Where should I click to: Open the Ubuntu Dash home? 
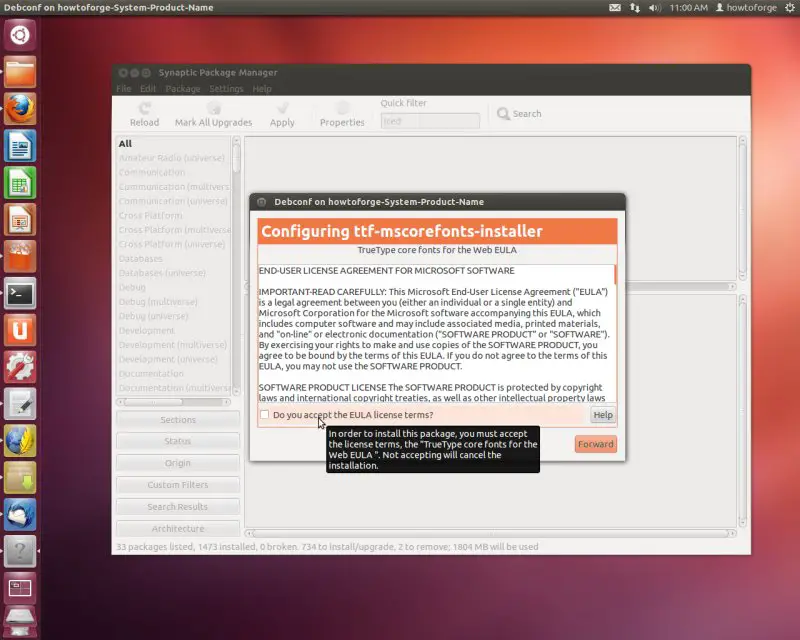[x=20, y=35]
